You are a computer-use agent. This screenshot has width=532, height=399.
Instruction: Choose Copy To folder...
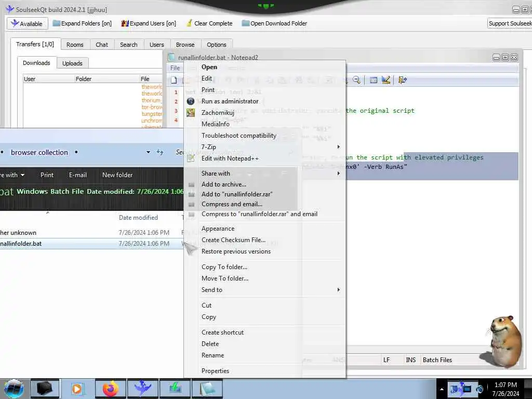(224, 267)
